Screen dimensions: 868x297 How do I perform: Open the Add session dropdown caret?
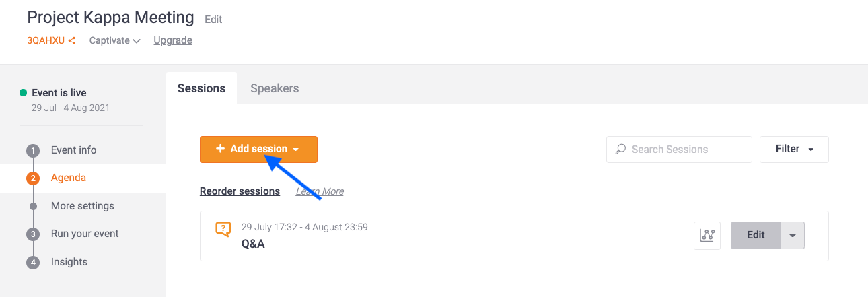[x=296, y=150]
